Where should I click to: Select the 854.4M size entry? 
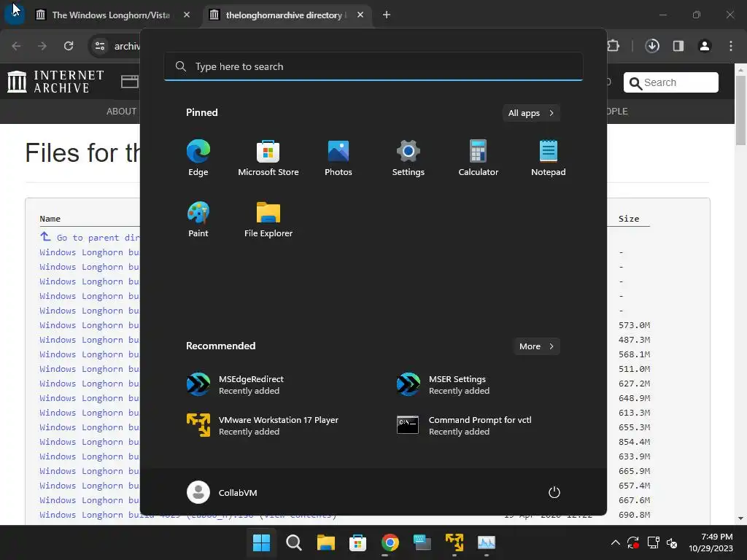tap(634, 442)
